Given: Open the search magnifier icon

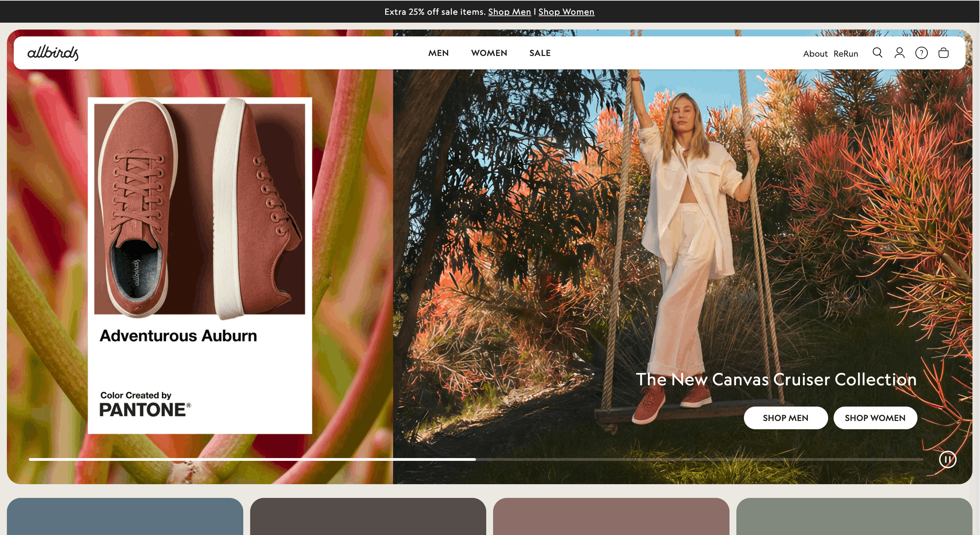Looking at the screenshot, I should tap(877, 53).
